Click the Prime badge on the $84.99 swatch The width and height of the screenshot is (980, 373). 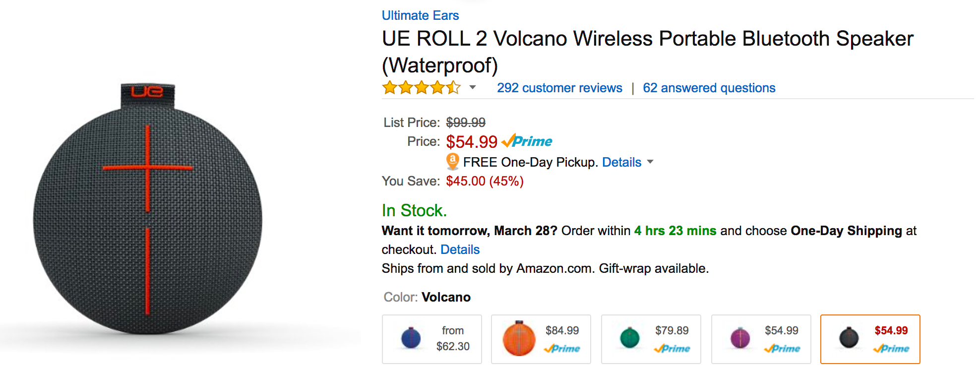[562, 349]
